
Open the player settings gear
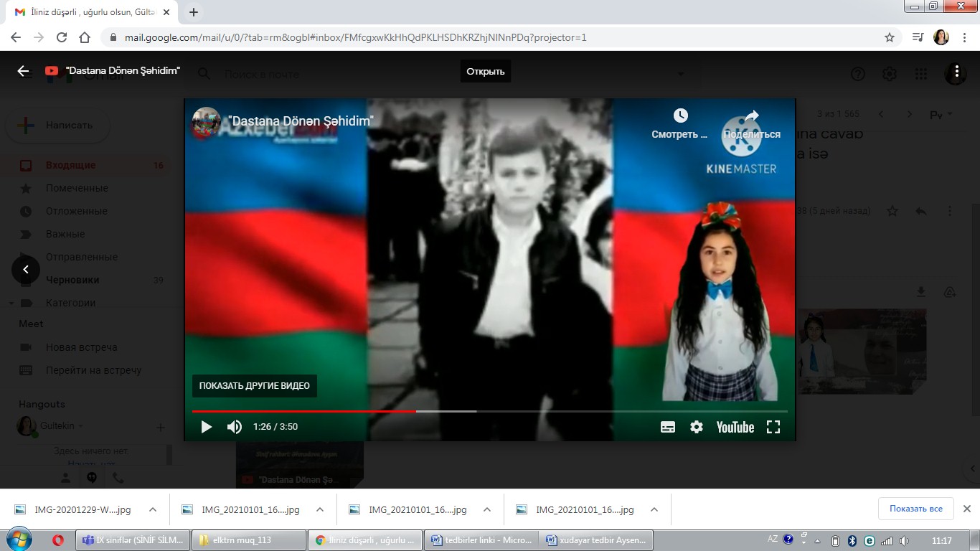(697, 427)
